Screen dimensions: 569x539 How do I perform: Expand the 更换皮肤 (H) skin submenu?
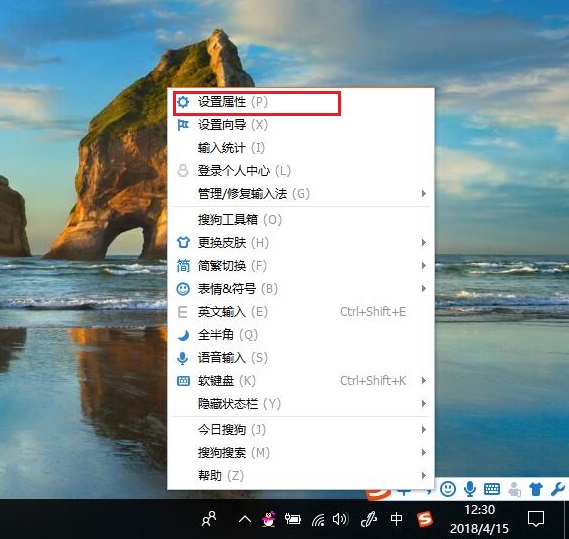301,242
